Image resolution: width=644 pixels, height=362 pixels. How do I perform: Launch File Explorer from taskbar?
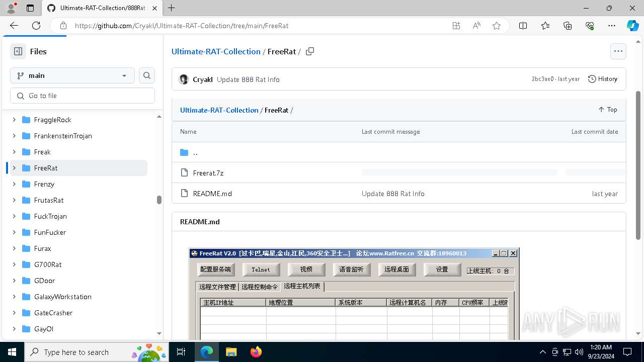point(231,352)
